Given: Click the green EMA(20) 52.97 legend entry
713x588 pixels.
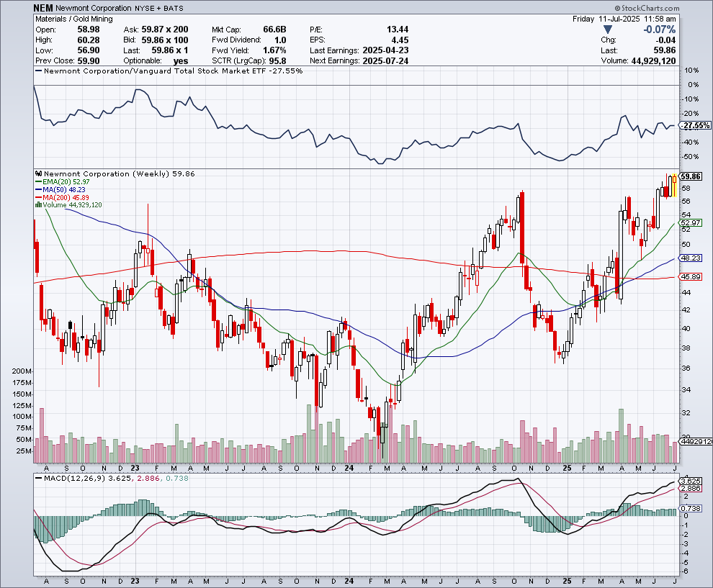Looking at the screenshot, I should click(62, 182).
